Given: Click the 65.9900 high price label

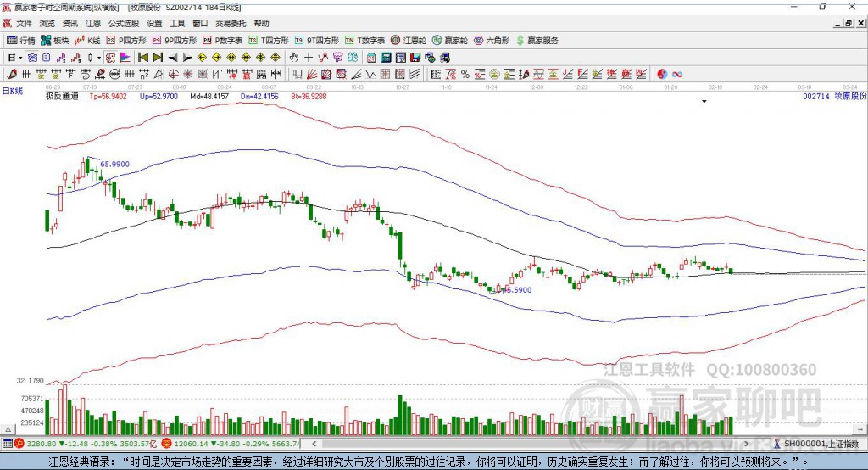Looking at the screenshot, I should [x=114, y=164].
